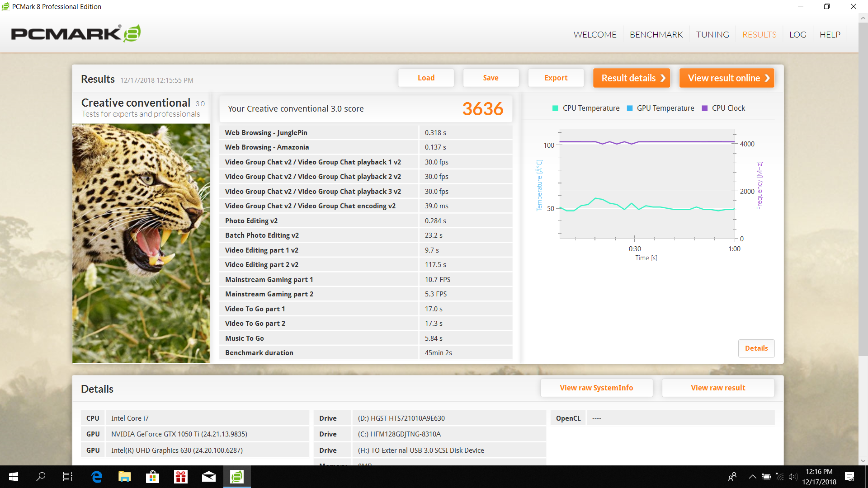
Task: Select Batch Photo Editing v2 row
Action: click(366, 235)
